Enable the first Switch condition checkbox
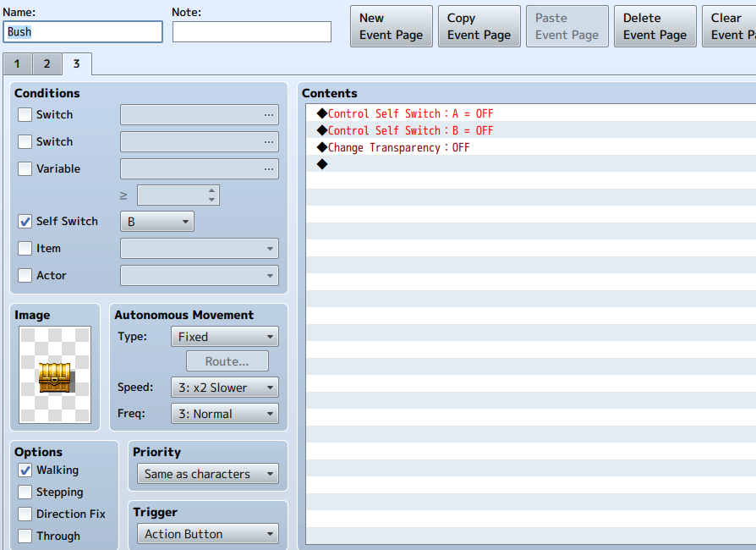 (x=25, y=115)
